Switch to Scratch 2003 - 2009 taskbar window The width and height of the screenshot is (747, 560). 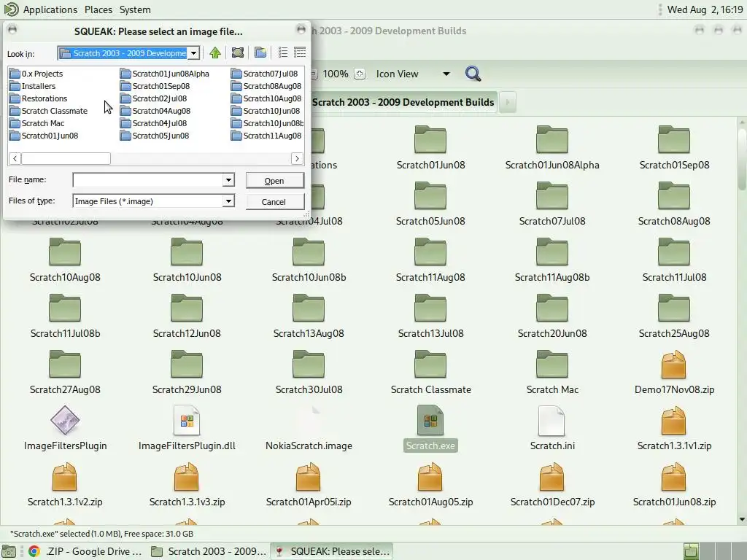209,551
